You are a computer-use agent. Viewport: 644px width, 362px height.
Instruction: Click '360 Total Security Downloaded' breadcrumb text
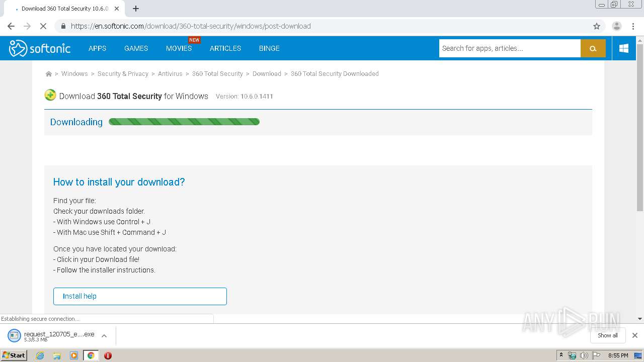tap(335, 74)
